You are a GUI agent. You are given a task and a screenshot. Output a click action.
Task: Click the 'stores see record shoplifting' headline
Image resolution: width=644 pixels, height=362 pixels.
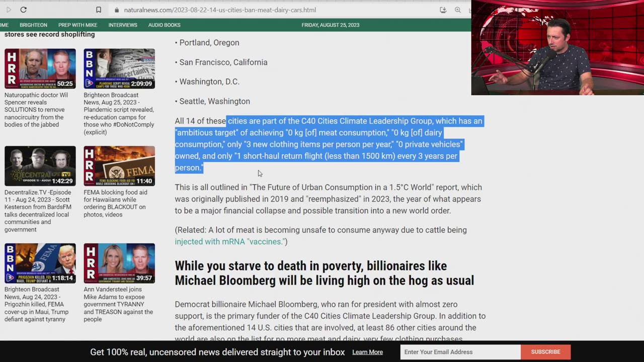click(49, 34)
